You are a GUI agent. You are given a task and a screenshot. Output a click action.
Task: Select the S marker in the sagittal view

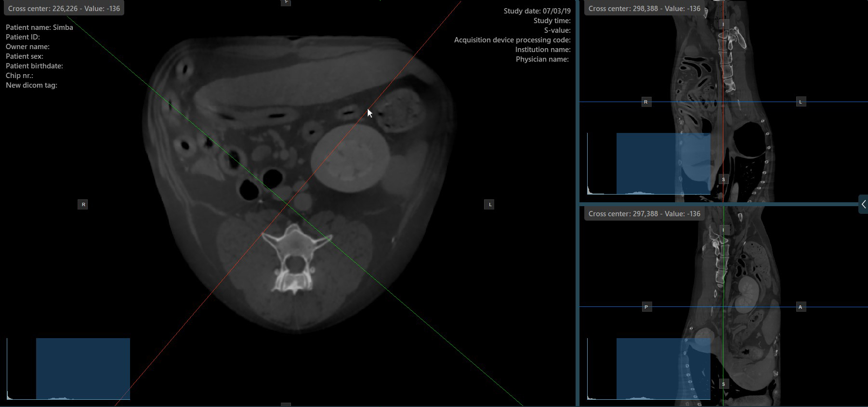coord(723,384)
